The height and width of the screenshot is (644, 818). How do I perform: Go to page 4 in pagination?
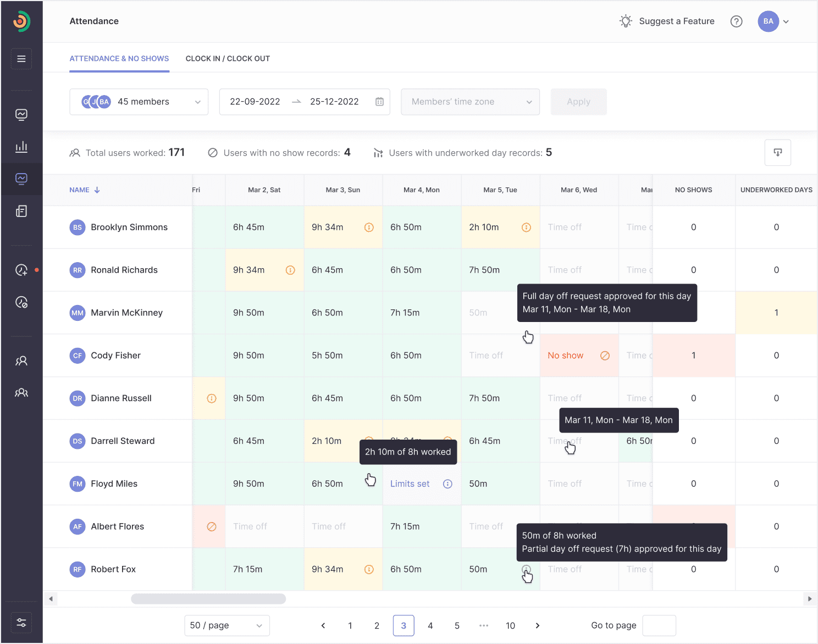430,625
